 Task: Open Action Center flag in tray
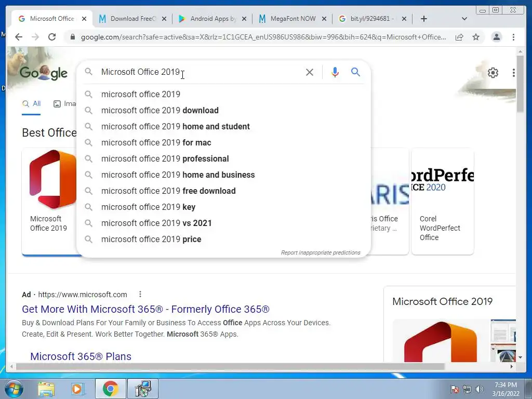[x=455, y=389]
